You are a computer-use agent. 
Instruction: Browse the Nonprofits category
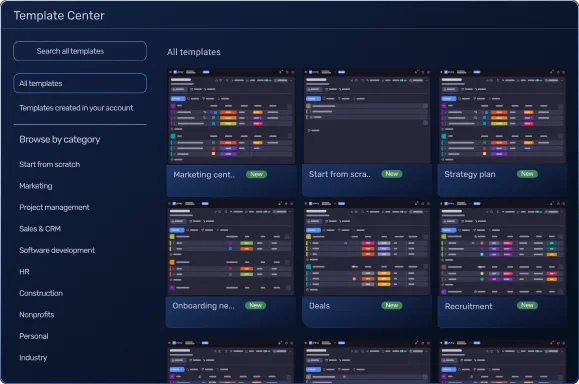37,315
